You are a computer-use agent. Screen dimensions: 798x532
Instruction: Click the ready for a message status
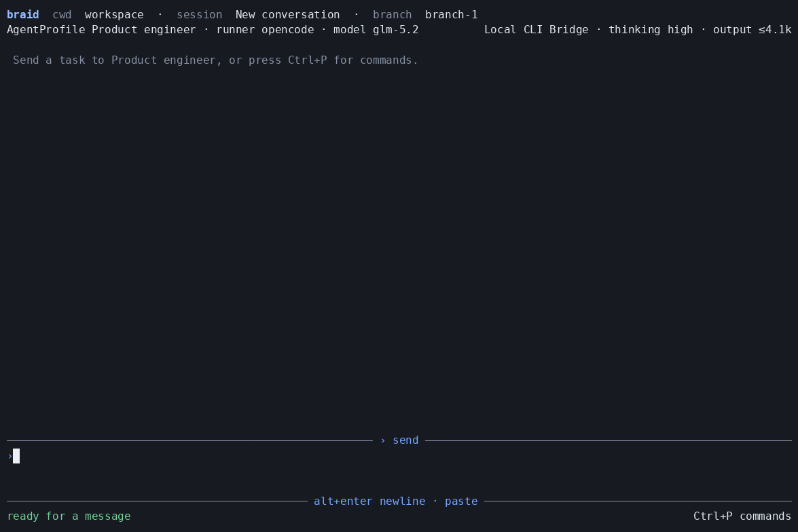point(69,516)
